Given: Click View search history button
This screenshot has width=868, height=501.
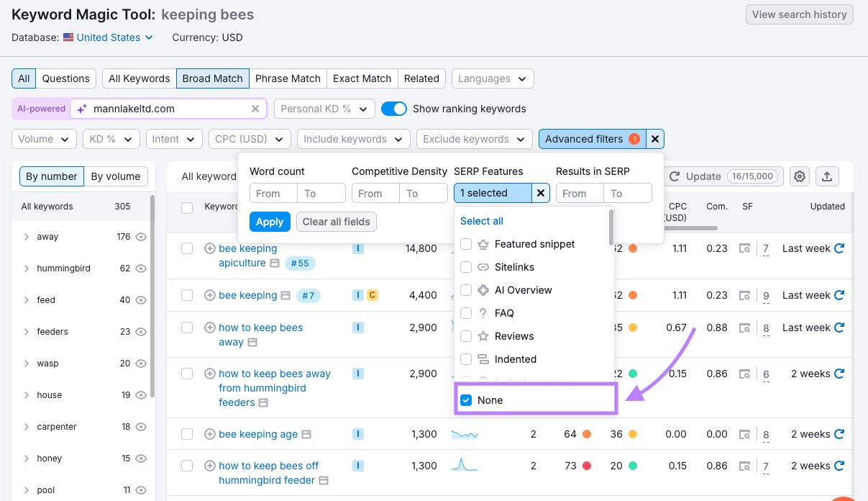Looking at the screenshot, I should (x=799, y=14).
